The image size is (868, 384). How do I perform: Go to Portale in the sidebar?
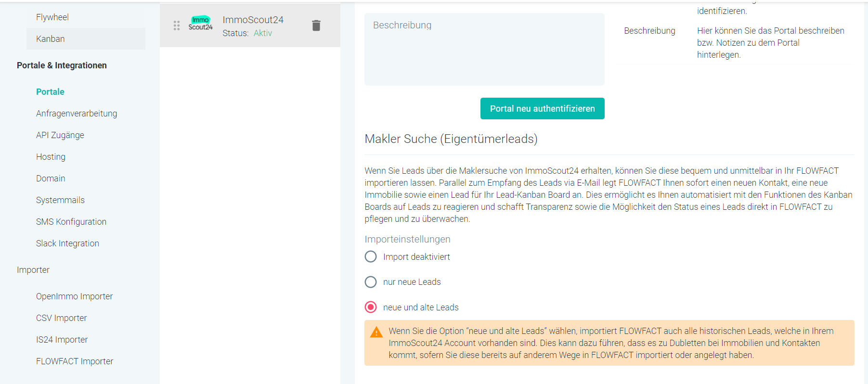tap(50, 92)
